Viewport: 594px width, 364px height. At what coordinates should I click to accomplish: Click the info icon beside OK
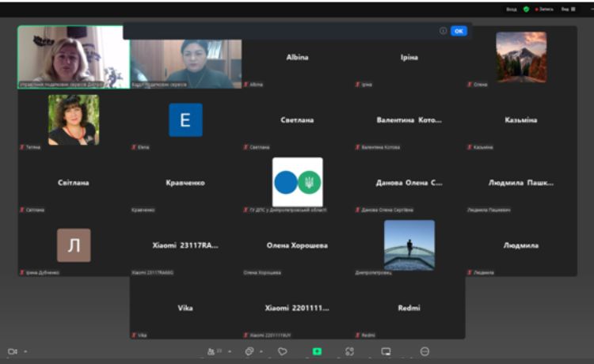(x=444, y=31)
